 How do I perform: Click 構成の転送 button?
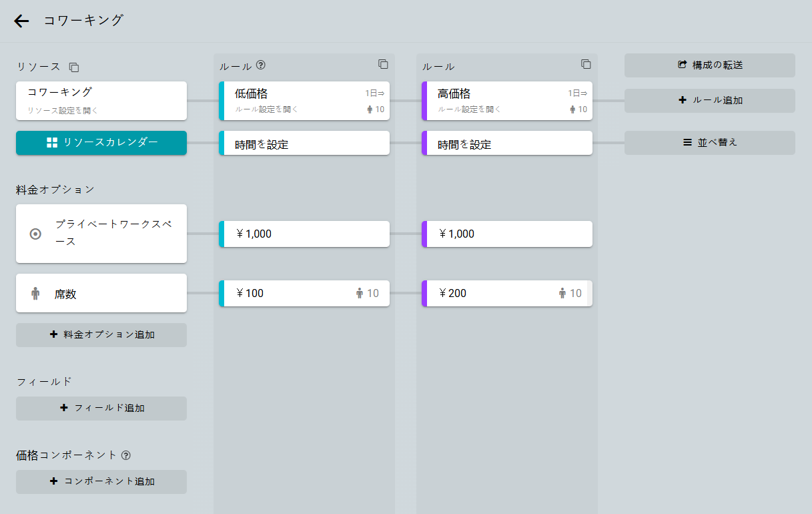pos(709,65)
